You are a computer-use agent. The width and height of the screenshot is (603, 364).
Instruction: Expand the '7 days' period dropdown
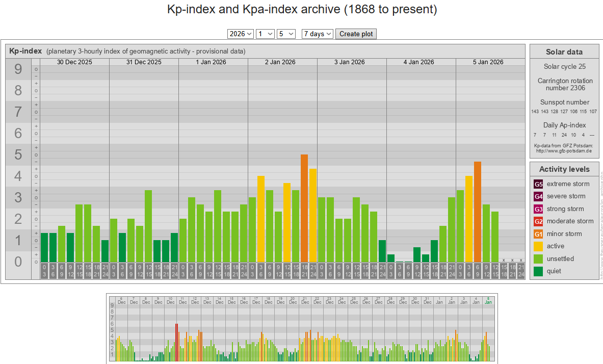[317, 34]
